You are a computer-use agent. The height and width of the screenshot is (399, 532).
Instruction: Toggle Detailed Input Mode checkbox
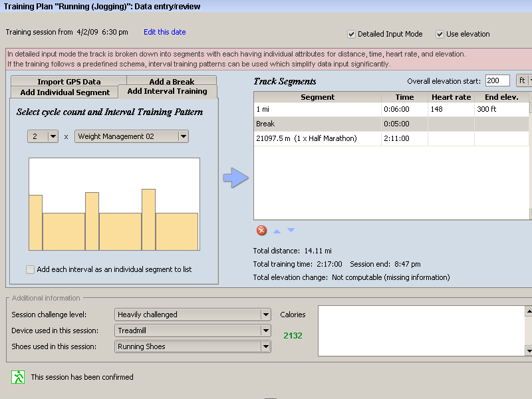[351, 34]
